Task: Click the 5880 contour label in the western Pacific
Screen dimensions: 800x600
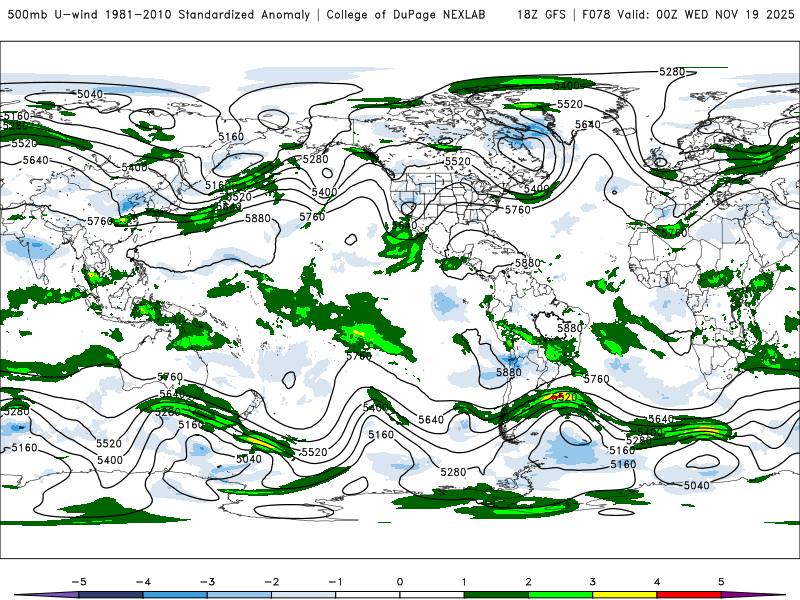Action: (258, 218)
